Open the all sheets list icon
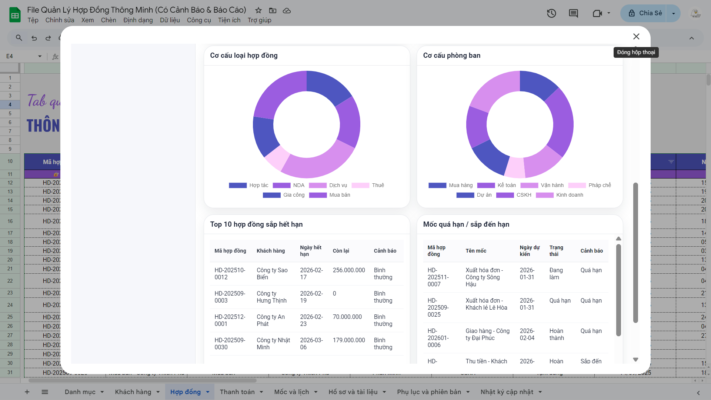The image size is (711, 400). click(x=46, y=392)
